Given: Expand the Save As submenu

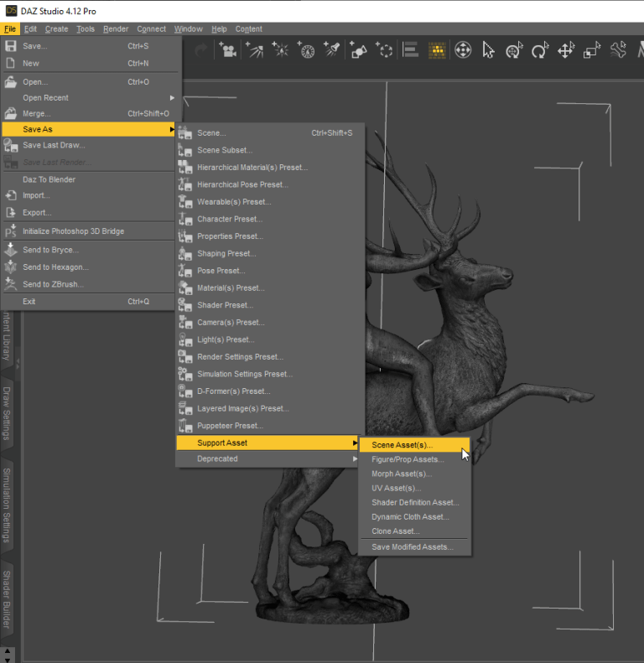Looking at the screenshot, I should coord(88,129).
